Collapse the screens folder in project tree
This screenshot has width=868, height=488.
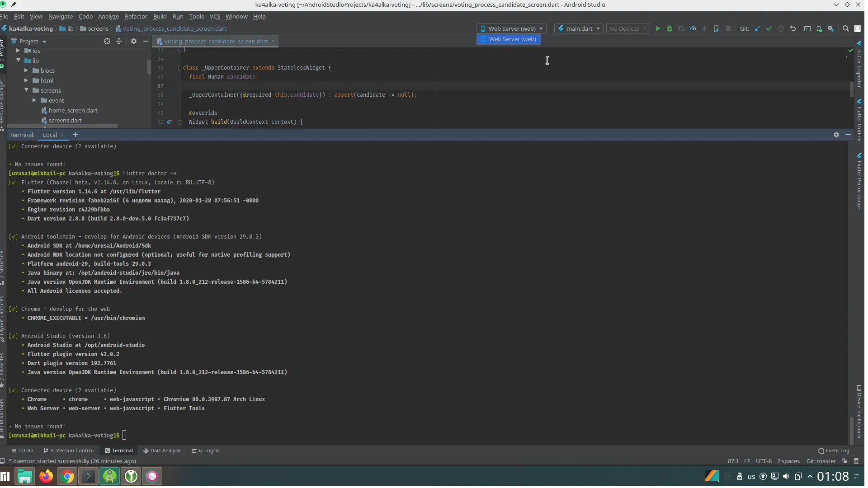[x=26, y=90]
